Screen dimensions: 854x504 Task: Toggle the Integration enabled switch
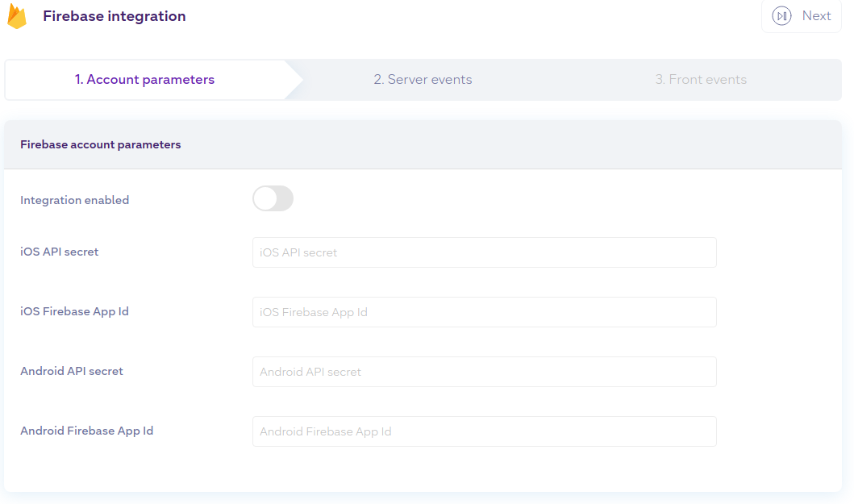[x=273, y=198]
